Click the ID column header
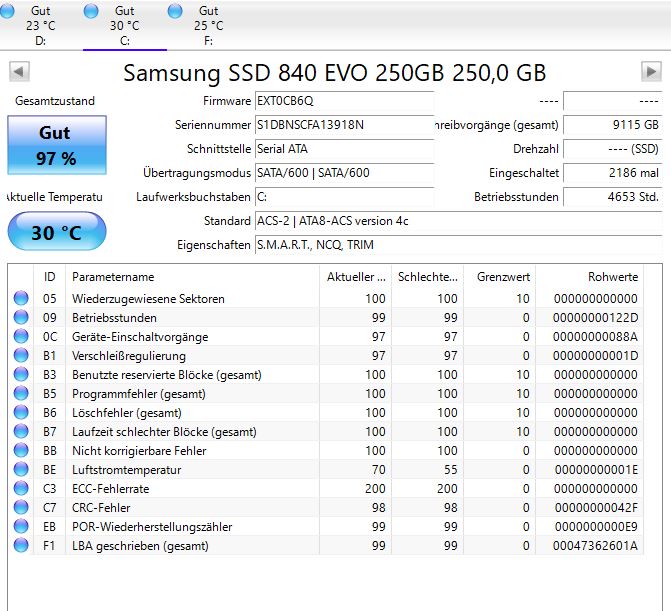The width and height of the screenshot is (671, 611). (x=50, y=277)
